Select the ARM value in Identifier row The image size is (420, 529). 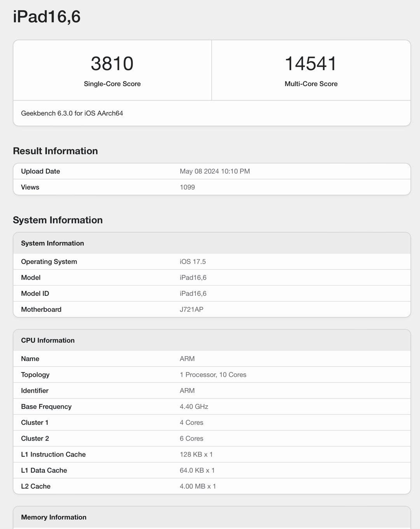[x=187, y=391]
